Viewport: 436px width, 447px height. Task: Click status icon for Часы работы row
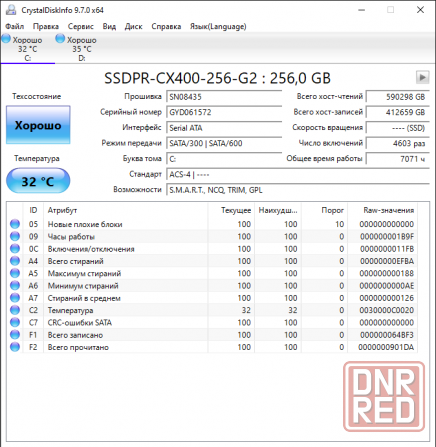point(15,236)
